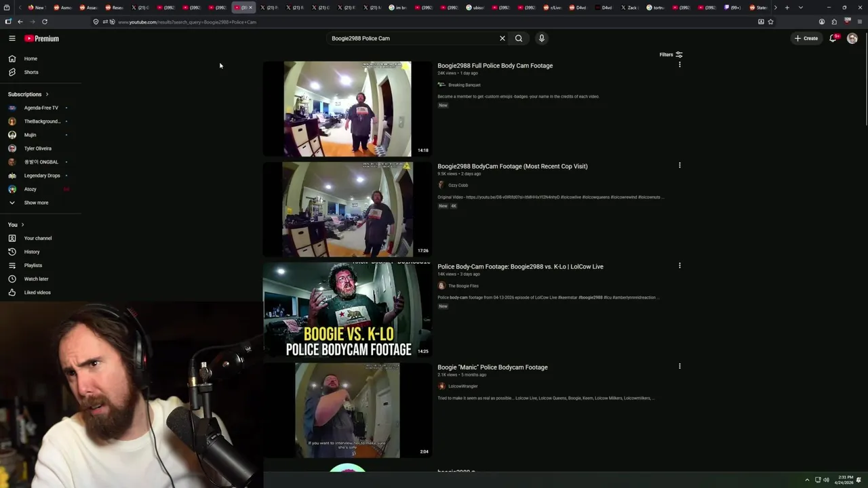Start voice search with the microphone icon
Viewport: 868px width, 488px height.
[541, 39]
